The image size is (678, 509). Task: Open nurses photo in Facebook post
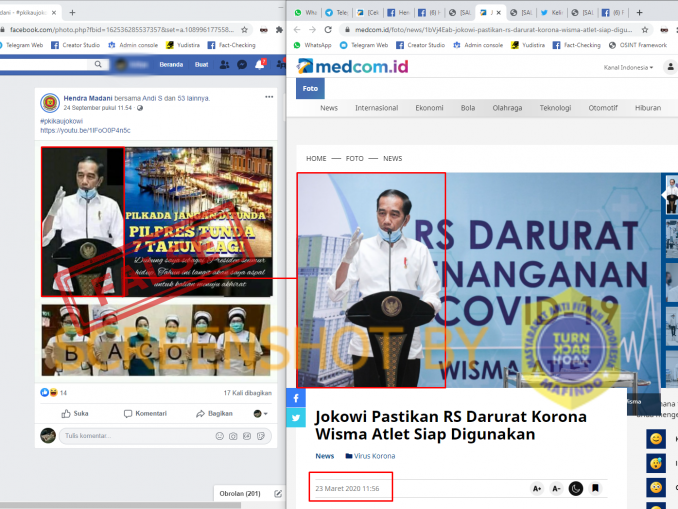pos(156,340)
